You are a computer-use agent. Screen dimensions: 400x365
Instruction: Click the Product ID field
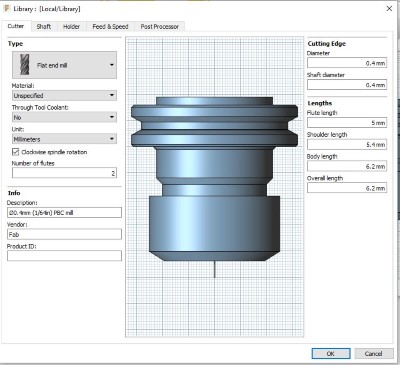[x=64, y=256]
